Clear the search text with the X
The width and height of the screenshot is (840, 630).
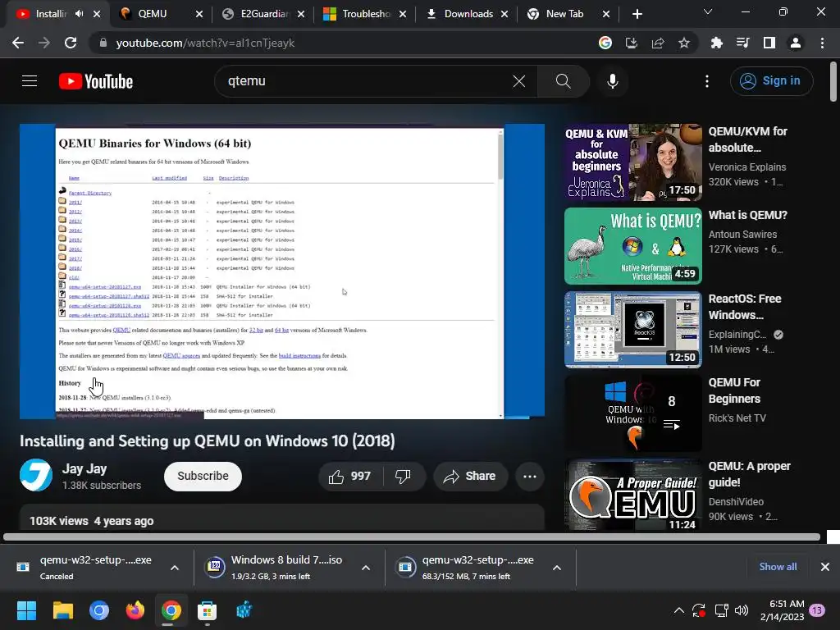point(519,81)
